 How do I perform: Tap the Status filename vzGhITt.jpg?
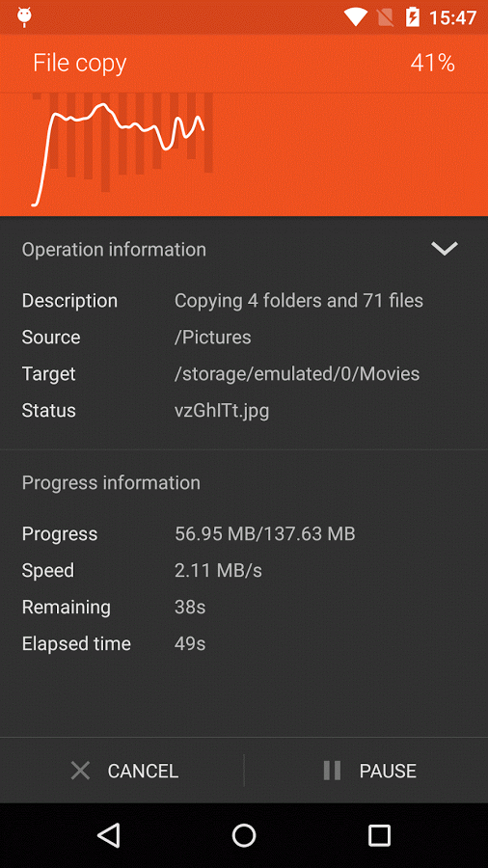coord(222,411)
